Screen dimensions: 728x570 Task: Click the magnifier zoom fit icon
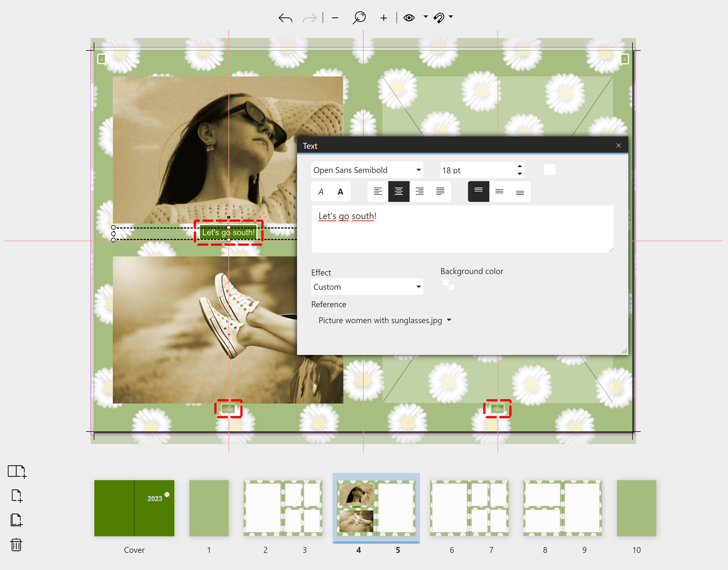tap(359, 18)
